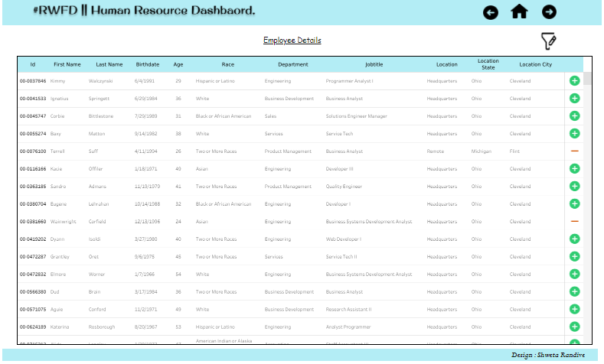
Task: Click the Birthdate column header
Action: click(148, 65)
